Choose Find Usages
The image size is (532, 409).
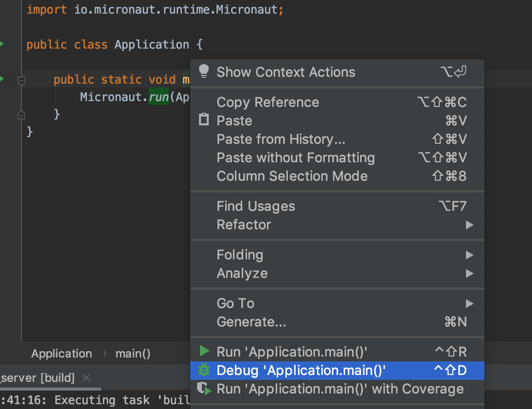337,206
